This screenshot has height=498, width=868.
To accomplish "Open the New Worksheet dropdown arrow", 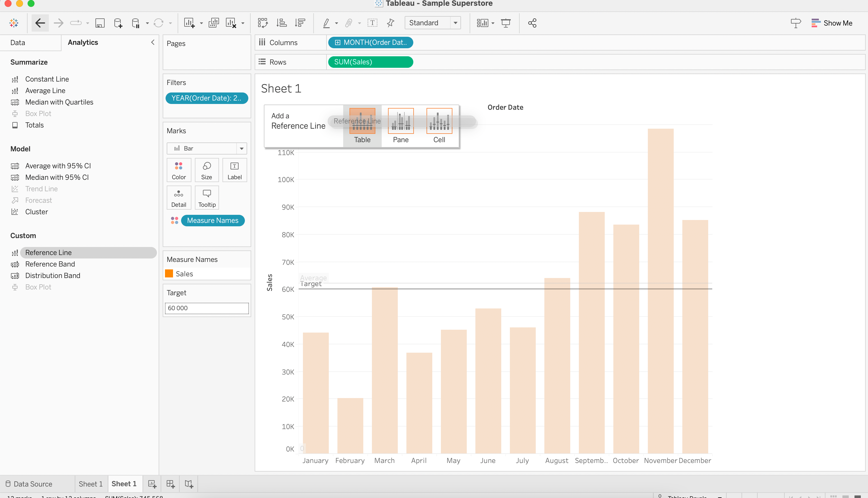I will 201,23.
